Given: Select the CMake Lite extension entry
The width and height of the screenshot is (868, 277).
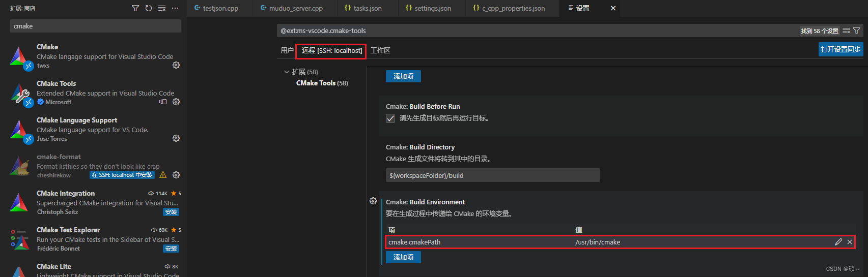Looking at the screenshot, I should point(93,267).
